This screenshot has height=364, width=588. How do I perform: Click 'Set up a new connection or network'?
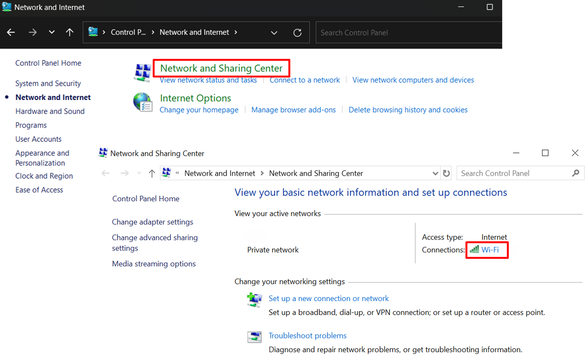[328, 298]
